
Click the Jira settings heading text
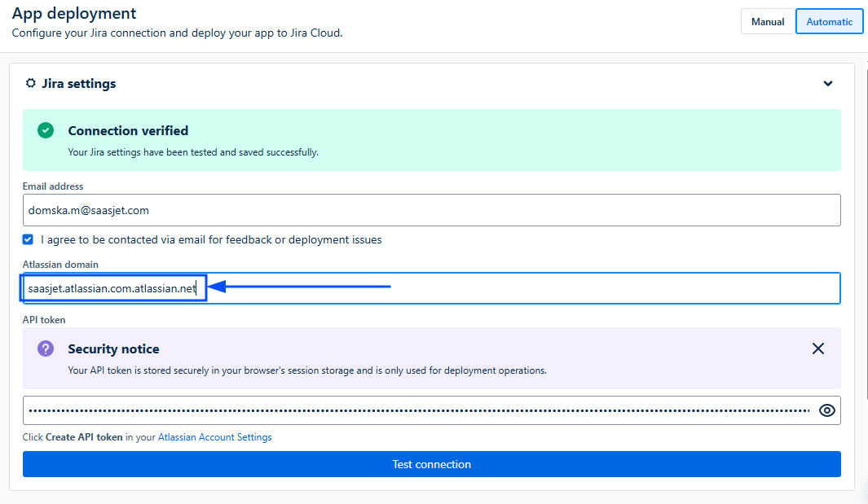coord(79,84)
